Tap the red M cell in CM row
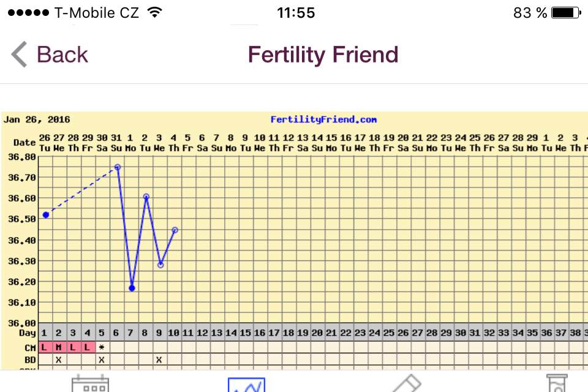Image resolution: width=588 pixels, height=392 pixels. click(58, 347)
